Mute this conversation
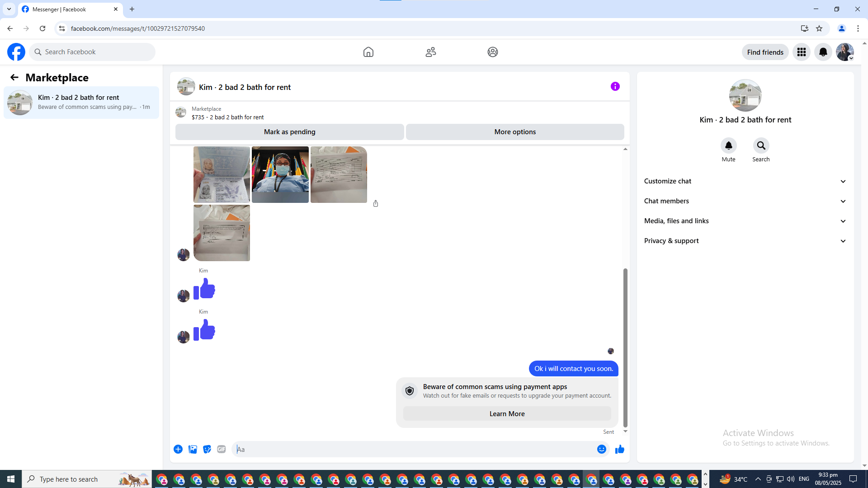Image resolution: width=868 pixels, height=488 pixels. pyautogui.click(x=728, y=145)
